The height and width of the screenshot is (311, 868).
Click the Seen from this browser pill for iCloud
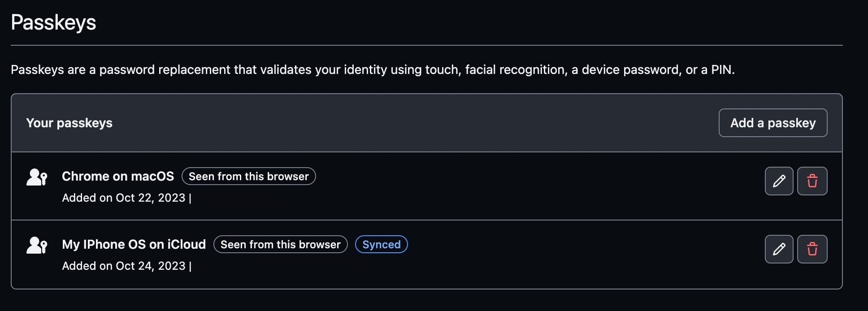pos(280,244)
